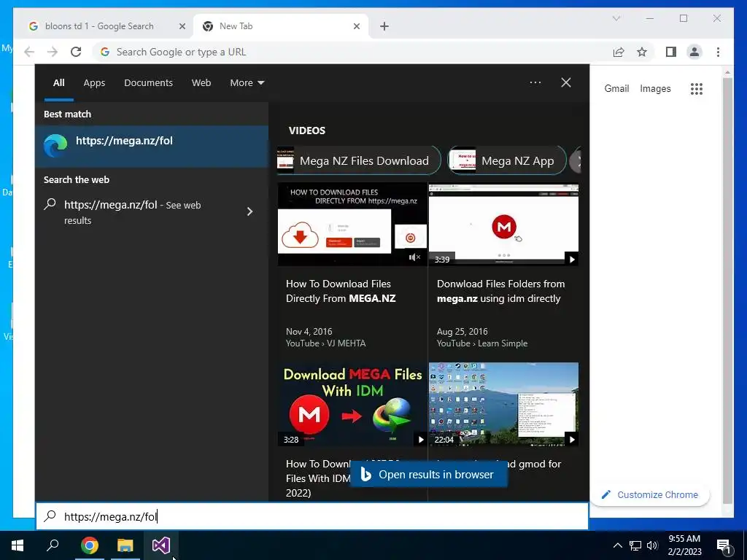The height and width of the screenshot is (560, 747).
Task: Open the Images link
Action: point(655,88)
